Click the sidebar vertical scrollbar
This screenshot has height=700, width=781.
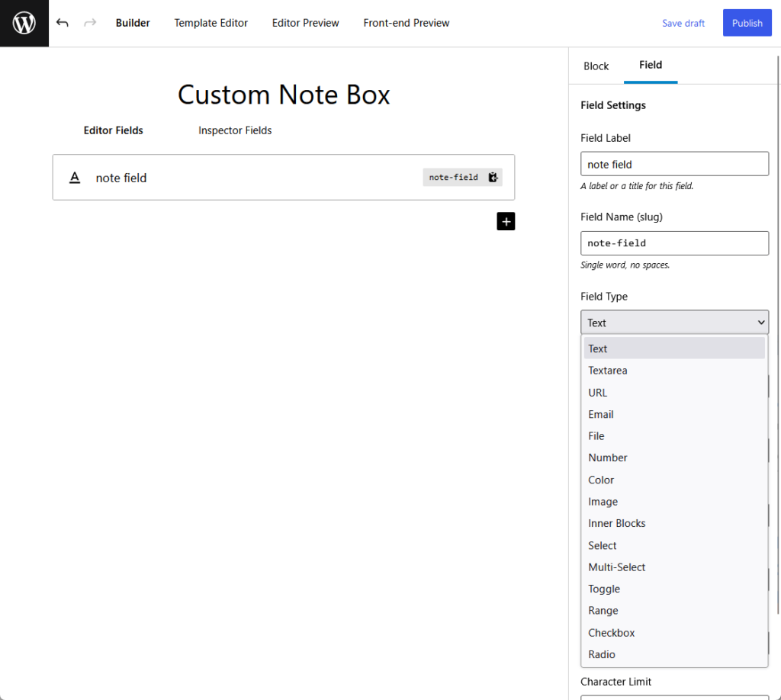tap(779, 333)
